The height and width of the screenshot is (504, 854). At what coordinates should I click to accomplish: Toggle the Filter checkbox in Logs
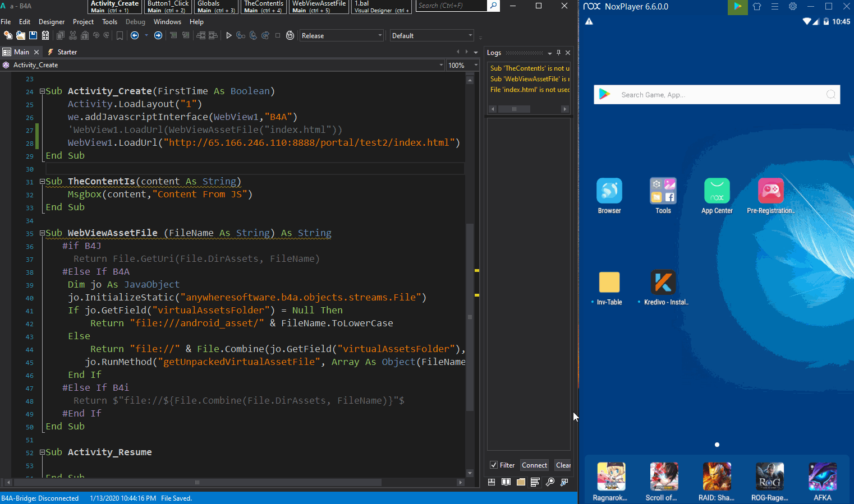[494, 465]
